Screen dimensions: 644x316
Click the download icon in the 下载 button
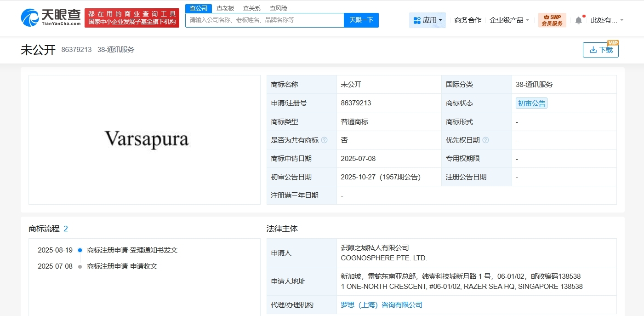pyautogui.click(x=593, y=50)
